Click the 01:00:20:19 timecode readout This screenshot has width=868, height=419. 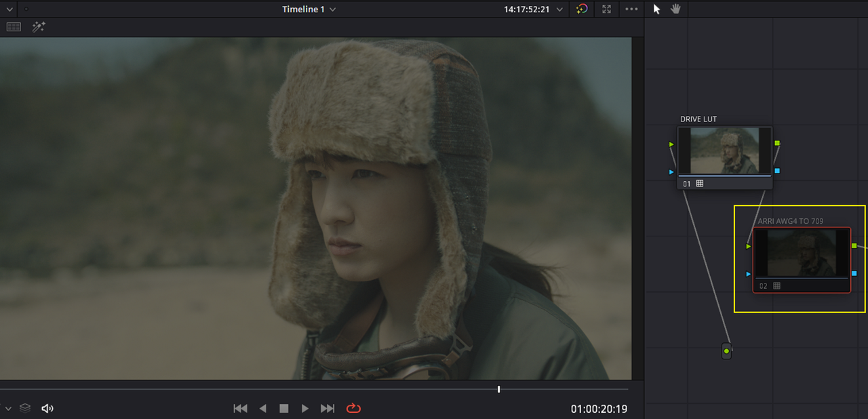pyautogui.click(x=599, y=409)
